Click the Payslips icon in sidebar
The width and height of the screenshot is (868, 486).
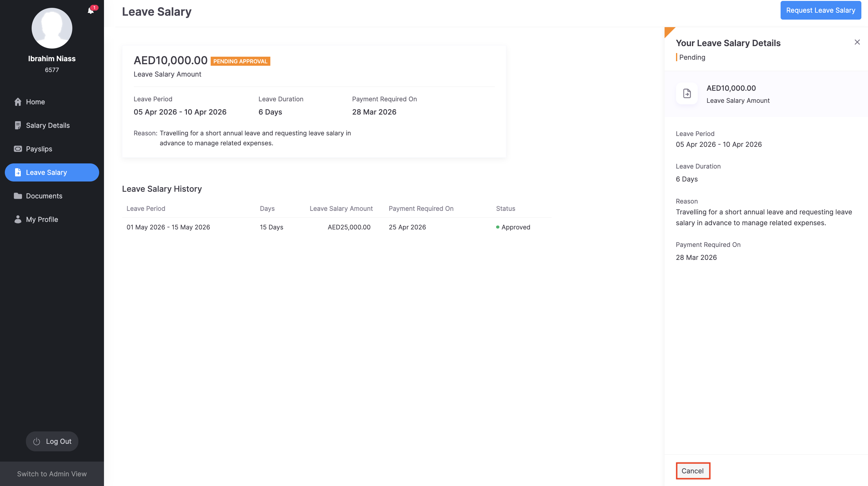18,149
